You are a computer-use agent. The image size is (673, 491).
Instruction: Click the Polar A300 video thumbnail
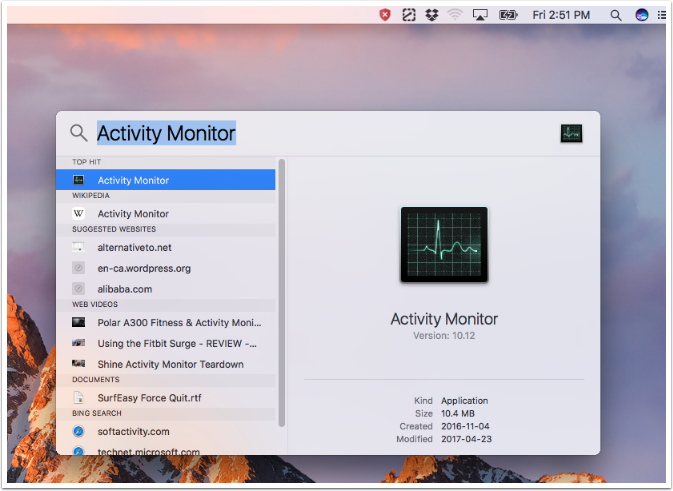79,322
